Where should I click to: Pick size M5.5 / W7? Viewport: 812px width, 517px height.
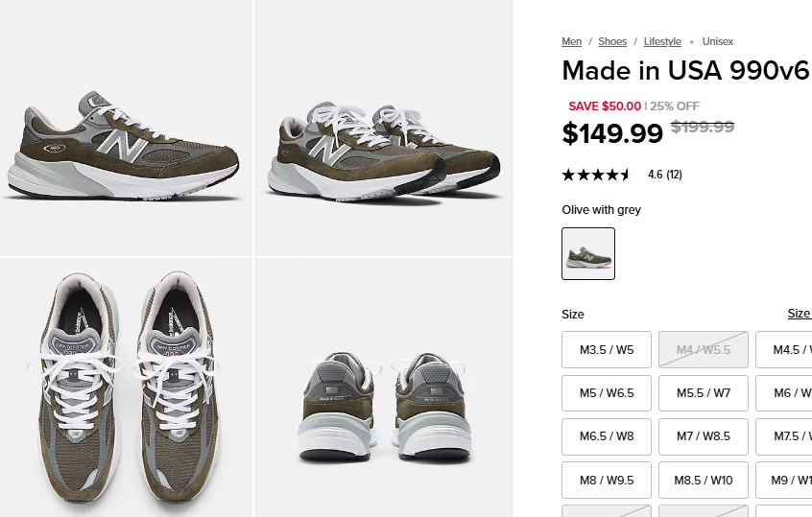click(x=704, y=393)
